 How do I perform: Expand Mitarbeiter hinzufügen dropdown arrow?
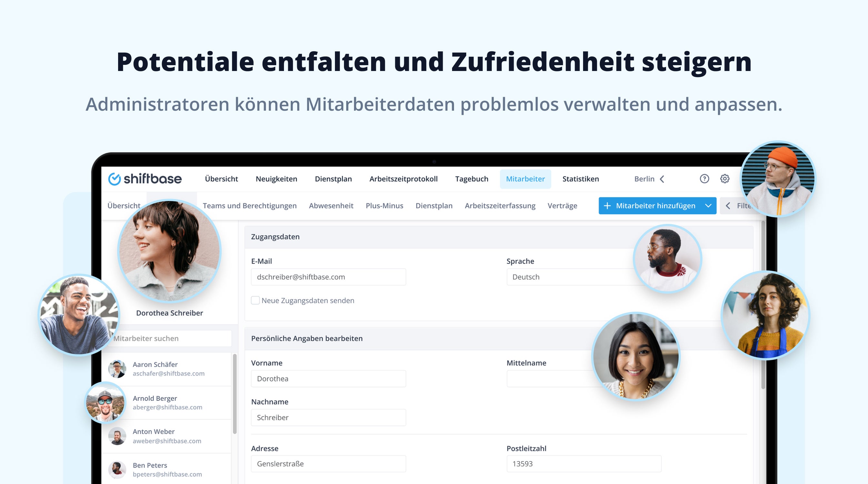708,206
